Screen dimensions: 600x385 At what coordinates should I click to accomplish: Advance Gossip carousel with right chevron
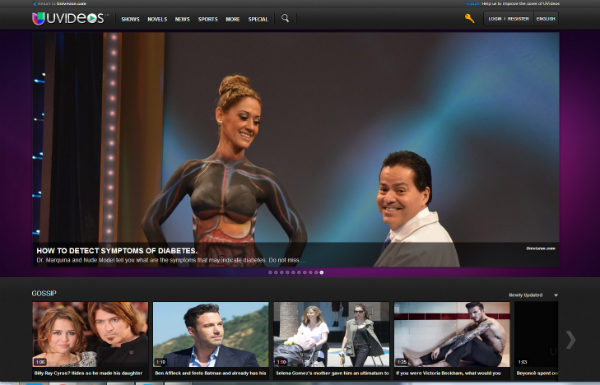point(570,339)
